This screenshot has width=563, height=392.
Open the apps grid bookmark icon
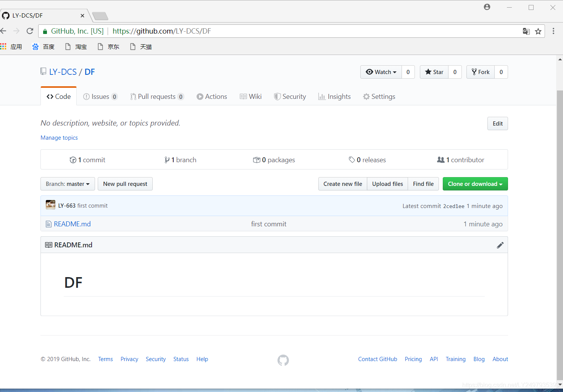tap(3, 47)
